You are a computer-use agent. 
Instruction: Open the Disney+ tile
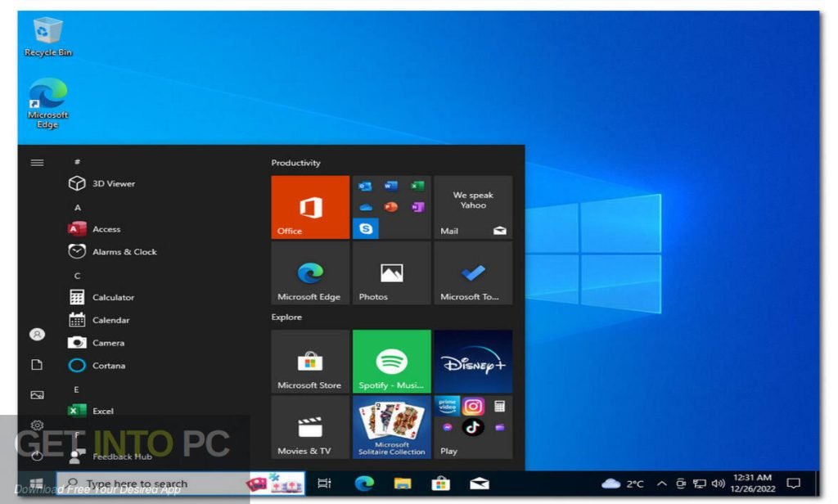tap(473, 360)
